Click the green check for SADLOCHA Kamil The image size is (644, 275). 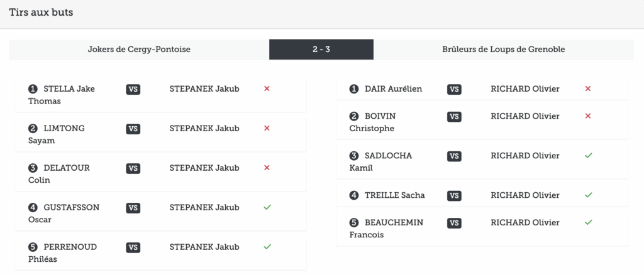coord(588,155)
